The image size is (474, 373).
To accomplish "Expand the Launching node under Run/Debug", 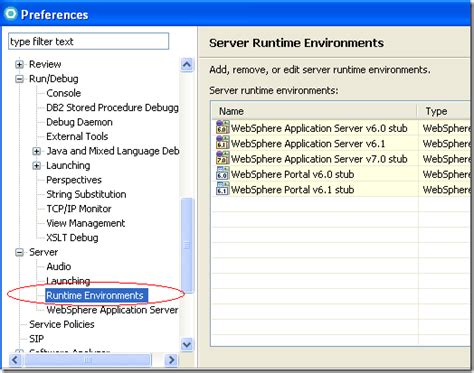I will point(37,166).
